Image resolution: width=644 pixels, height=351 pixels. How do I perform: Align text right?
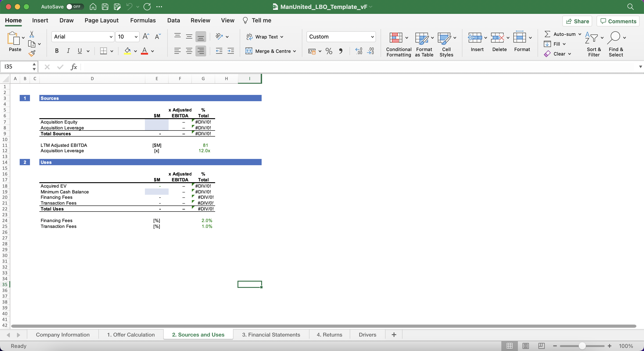click(x=201, y=51)
